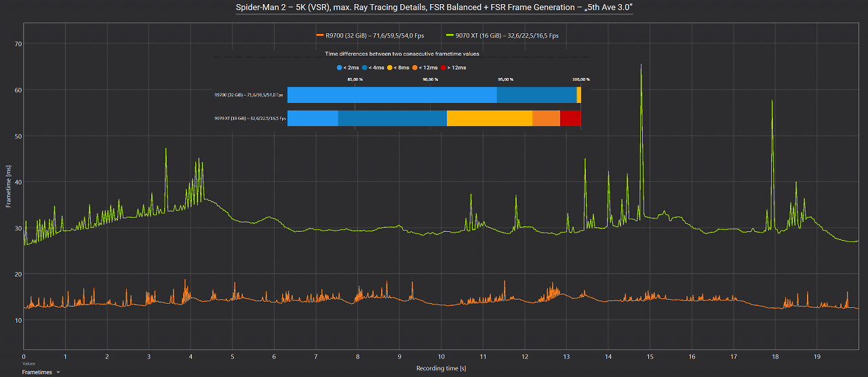
Task: Click the 9070 XT light-blue under-2ms segment
Action: 313,119
